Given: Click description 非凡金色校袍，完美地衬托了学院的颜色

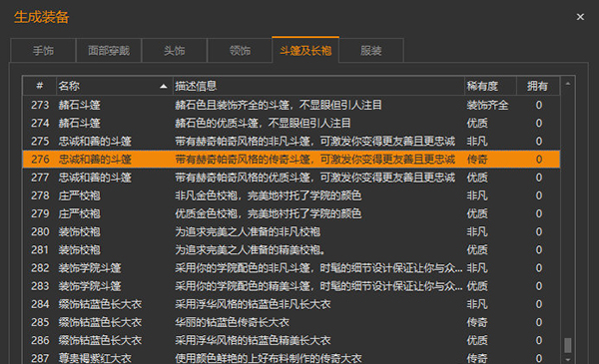Looking at the screenshot, I should [269, 195].
